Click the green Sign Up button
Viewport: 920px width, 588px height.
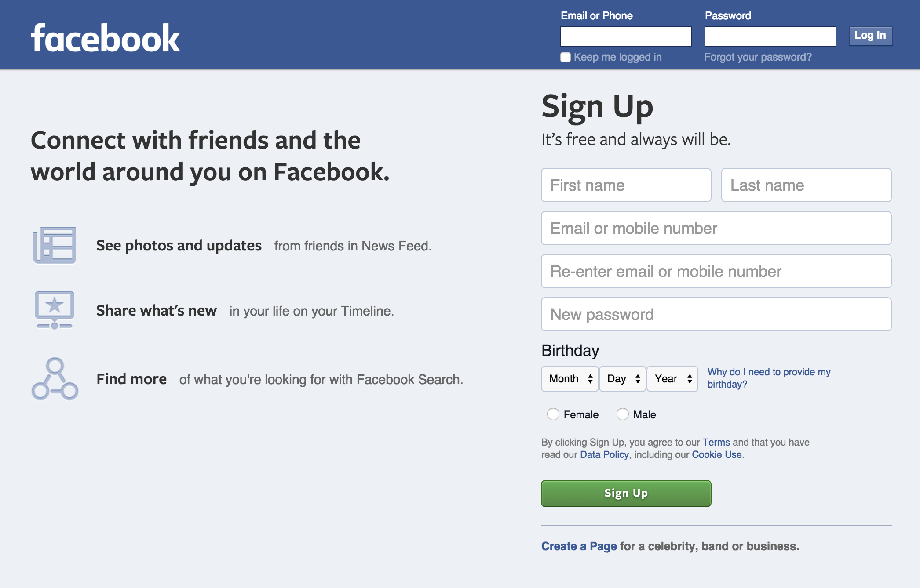[626, 493]
